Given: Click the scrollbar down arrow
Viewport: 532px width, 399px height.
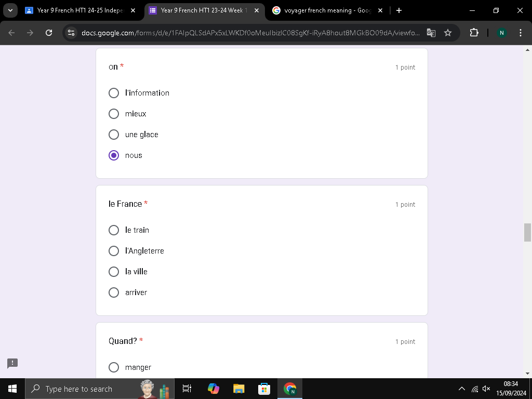Looking at the screenshot, I should (527, 374).
